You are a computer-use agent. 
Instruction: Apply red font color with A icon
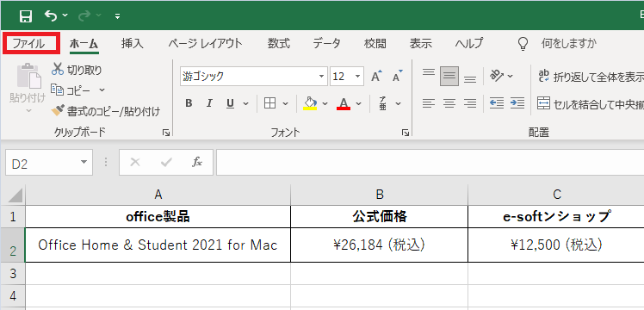coord(344,103)
